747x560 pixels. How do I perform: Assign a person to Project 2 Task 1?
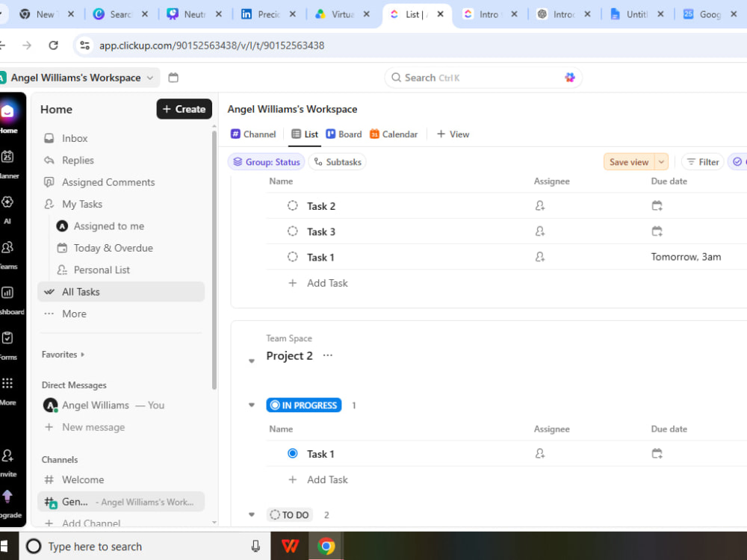coord(540,454)
